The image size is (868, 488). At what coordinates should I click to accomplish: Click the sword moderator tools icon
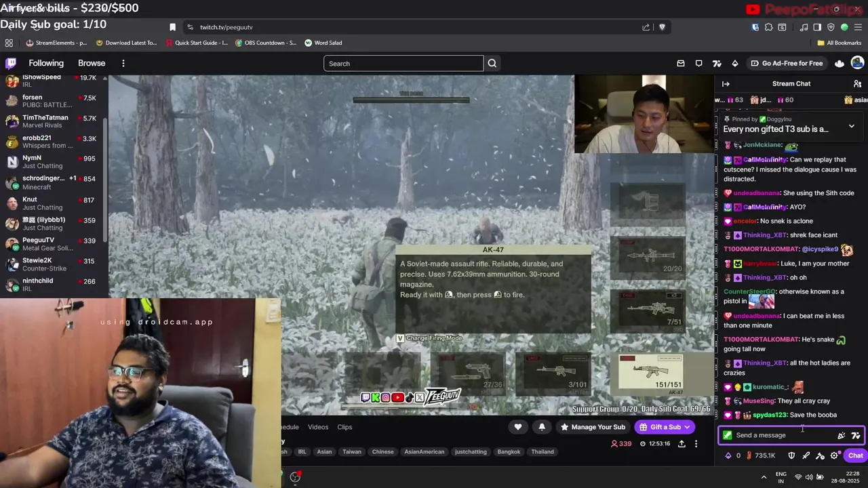click(806, 455)
